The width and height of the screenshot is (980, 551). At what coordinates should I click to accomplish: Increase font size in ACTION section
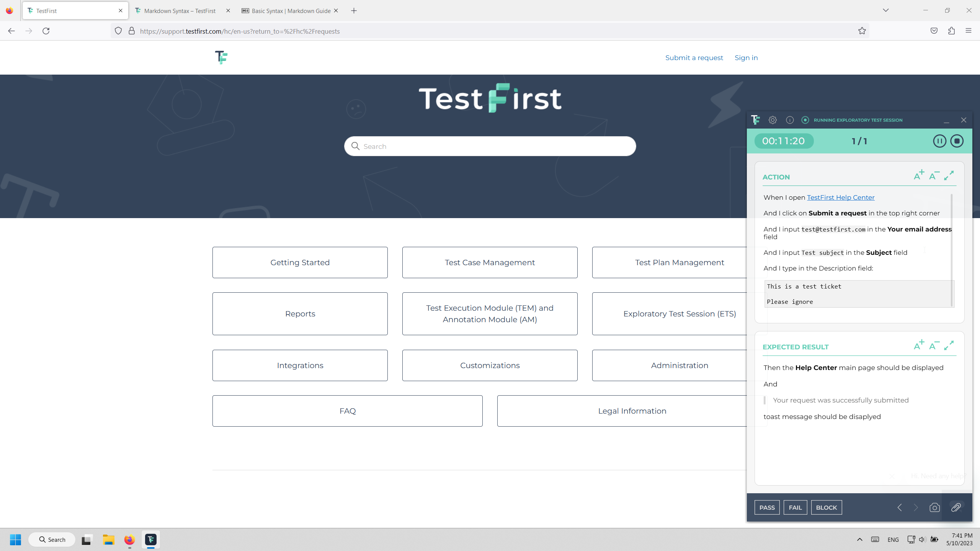[919, 175]
